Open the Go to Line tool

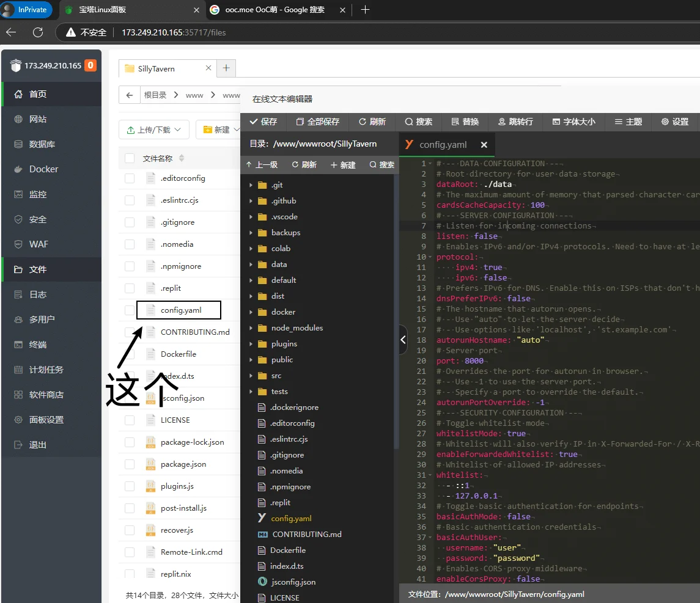pyautogui.click(x=515, y=122)
